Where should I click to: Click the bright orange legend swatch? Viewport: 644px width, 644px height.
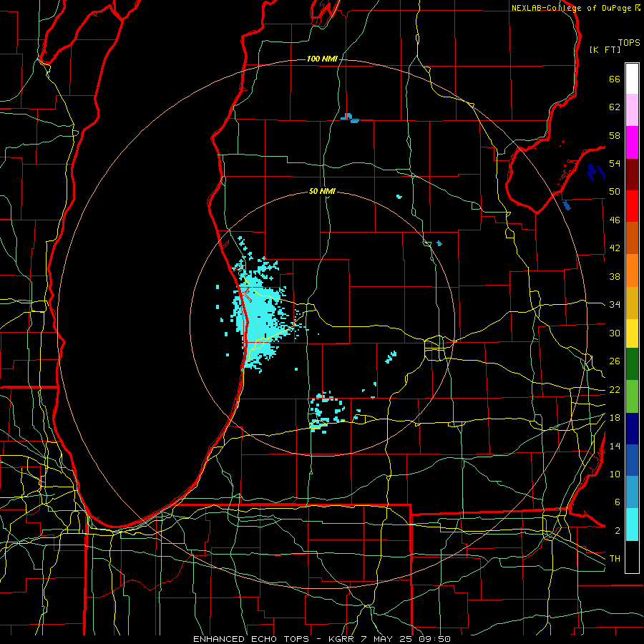coord(632,270)
